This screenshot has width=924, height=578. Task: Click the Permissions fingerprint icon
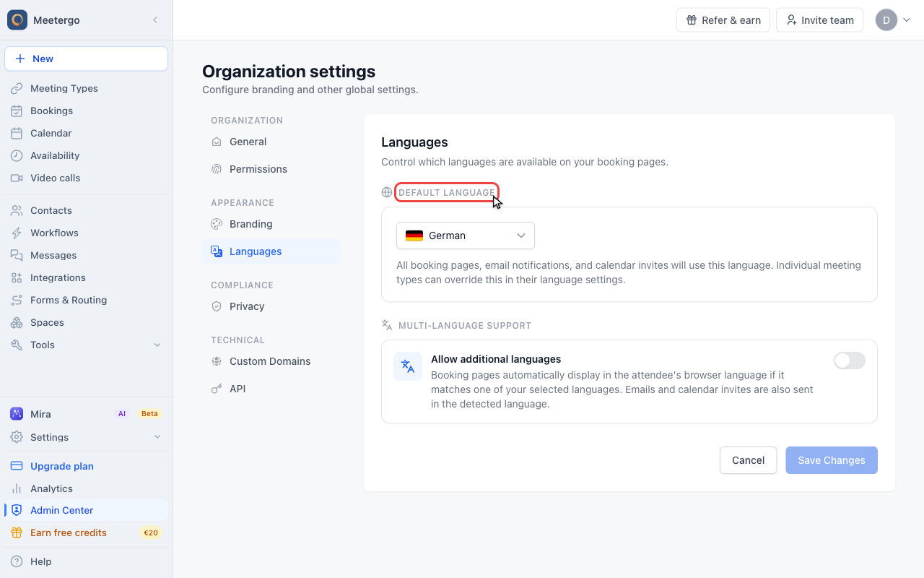click(217, 169)
